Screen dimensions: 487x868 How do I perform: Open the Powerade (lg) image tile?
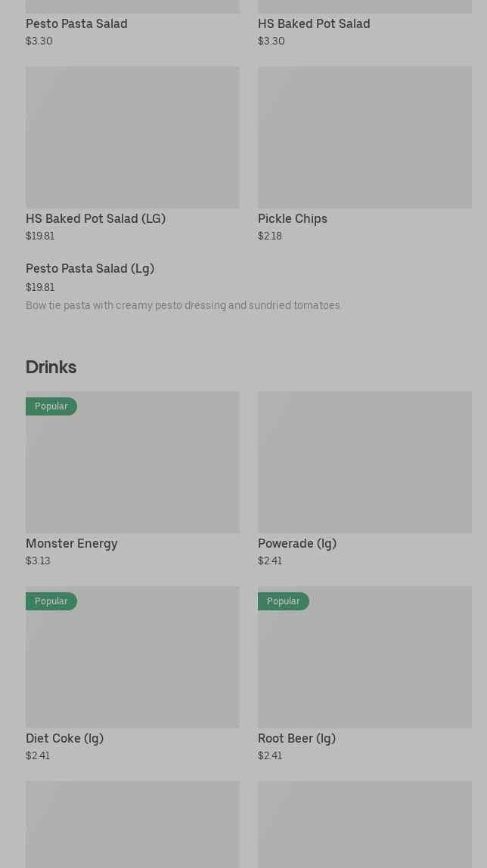(x=364, y=462)
